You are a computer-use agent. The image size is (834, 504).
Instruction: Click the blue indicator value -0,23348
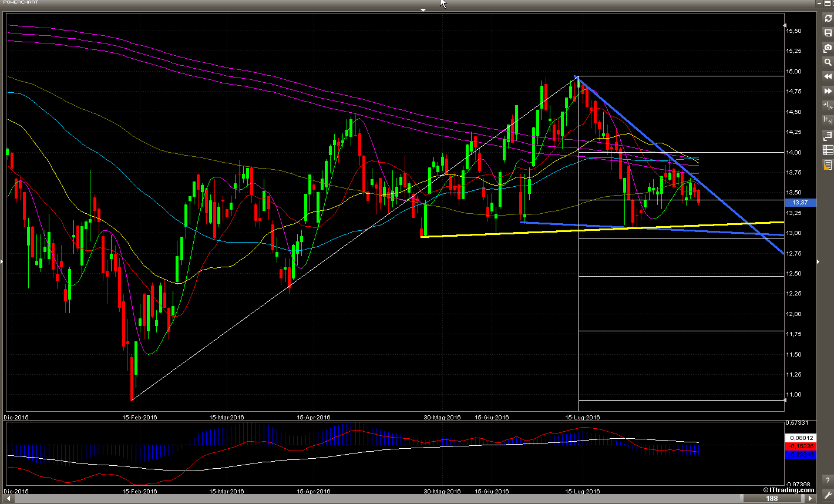pyautogui.click(x=800, y=454)
